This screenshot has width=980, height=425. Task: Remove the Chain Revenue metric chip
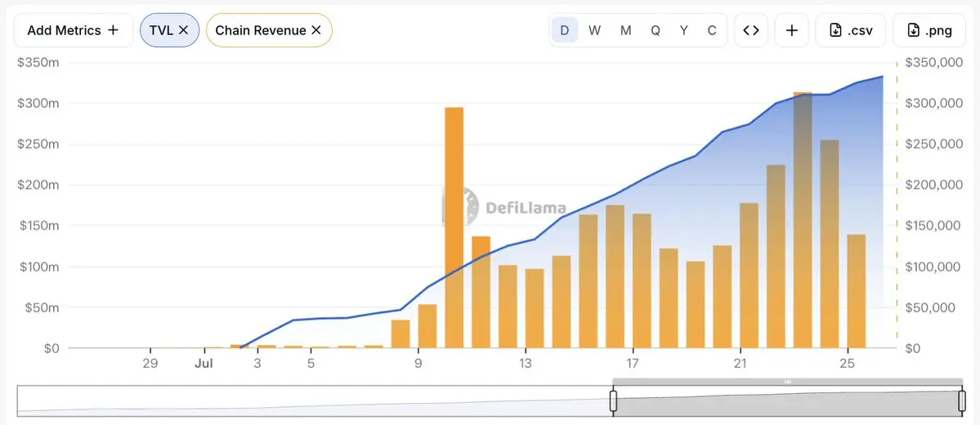(x=316, y=30)
